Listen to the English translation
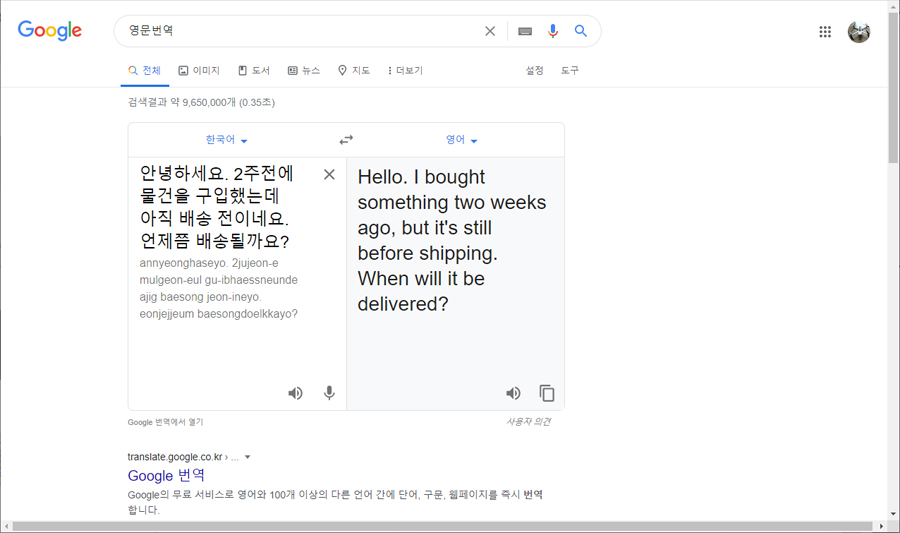900x533 pixels. tap(513, 393)
